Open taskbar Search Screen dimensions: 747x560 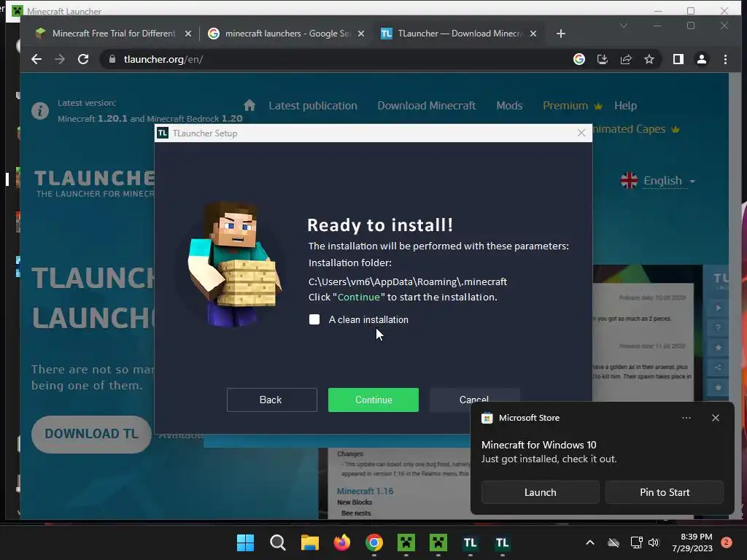(x=278, y=542)
